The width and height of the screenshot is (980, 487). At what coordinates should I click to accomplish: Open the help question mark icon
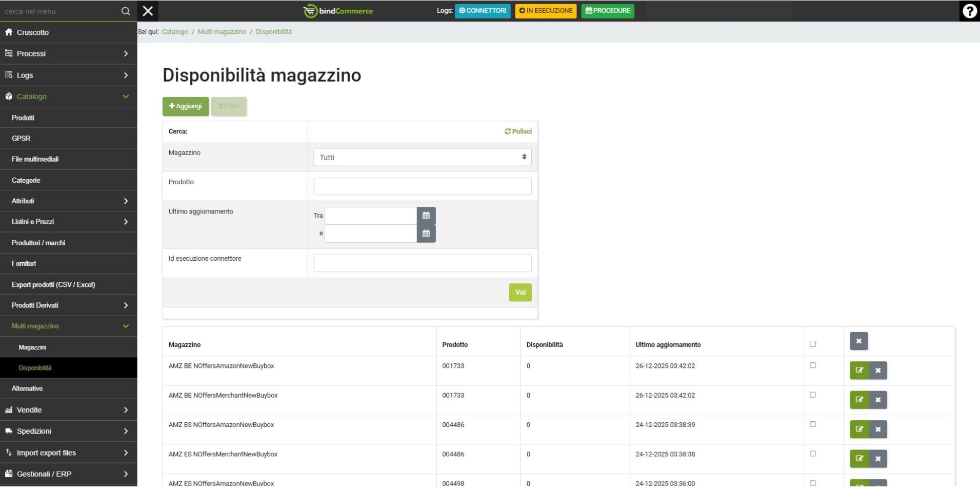pyautogui.click(x=969, y=11)
